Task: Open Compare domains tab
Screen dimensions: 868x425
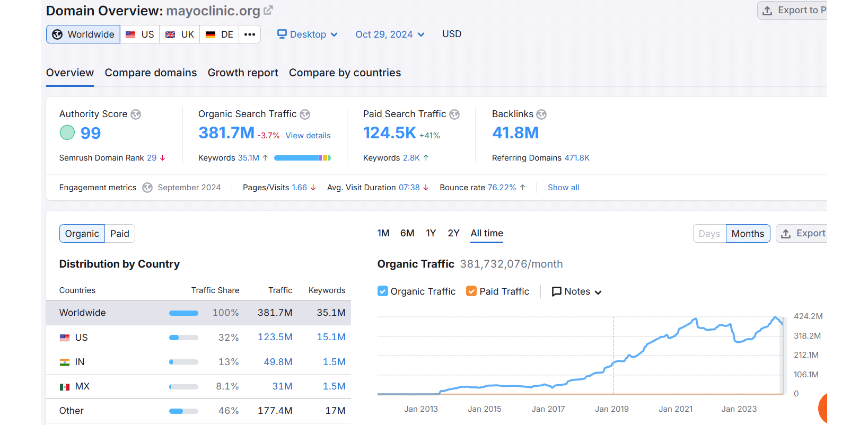Action: pos(151,73)
